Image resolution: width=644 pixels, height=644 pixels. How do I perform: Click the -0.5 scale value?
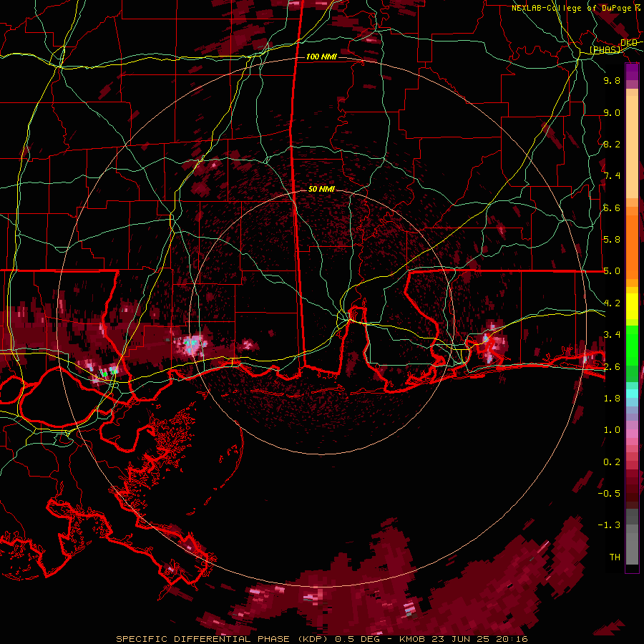[x=609, y=494]
